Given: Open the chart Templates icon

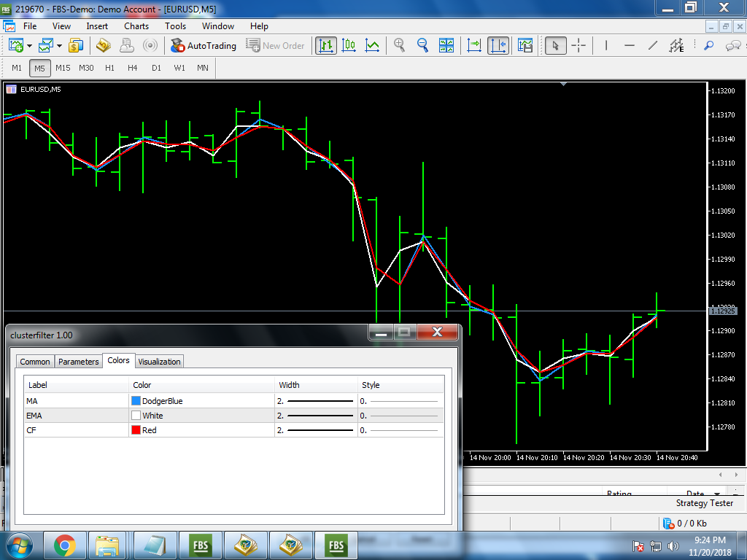Looking at the screenshot, I should coord(525,46).
